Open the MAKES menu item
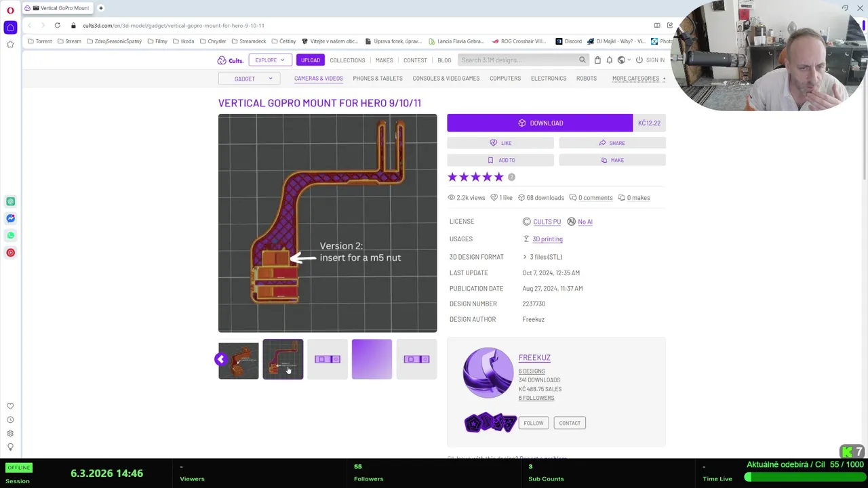The width and height of the screenshot is (868, 488). tap(384, 60)
